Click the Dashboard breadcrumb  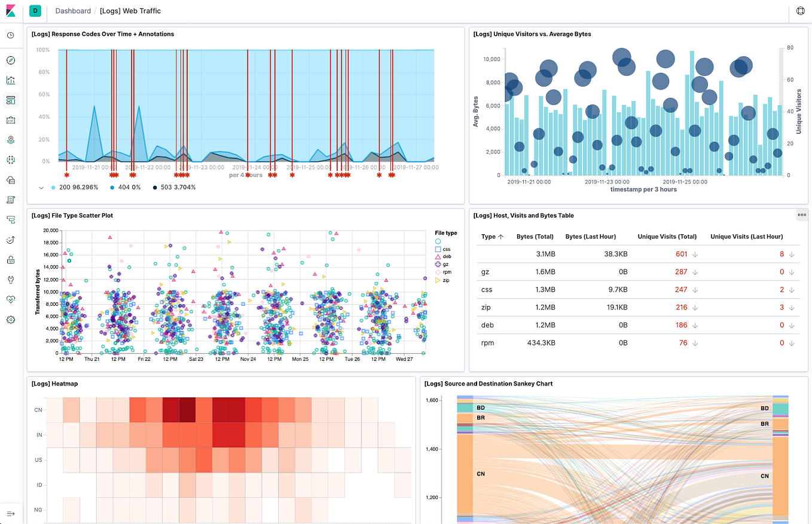[73, 10]
